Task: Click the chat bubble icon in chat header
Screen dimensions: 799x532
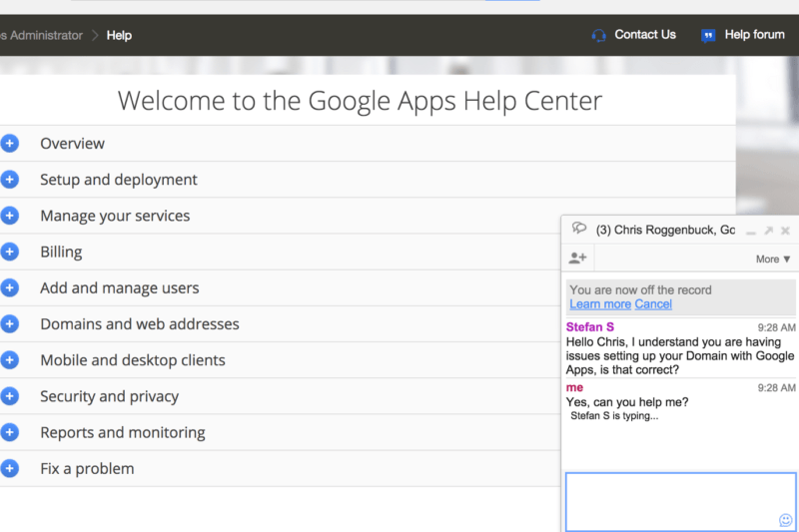Action: pos(579,229)
